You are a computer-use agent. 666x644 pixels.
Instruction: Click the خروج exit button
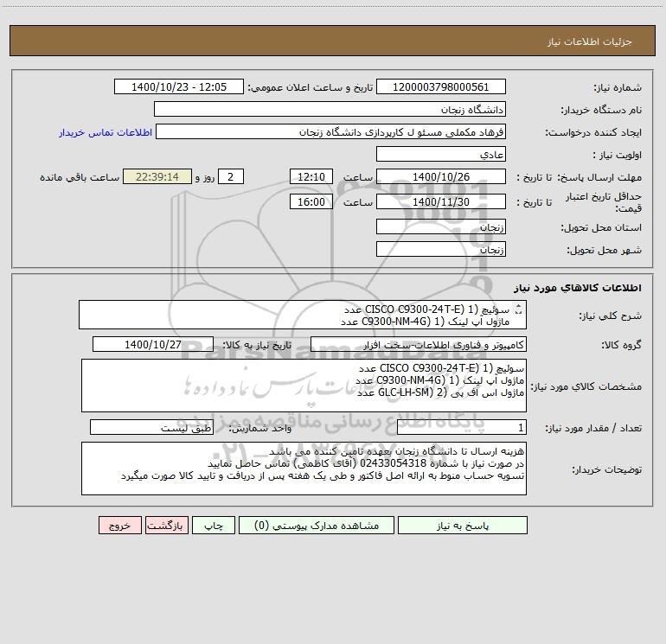(120, 526)
